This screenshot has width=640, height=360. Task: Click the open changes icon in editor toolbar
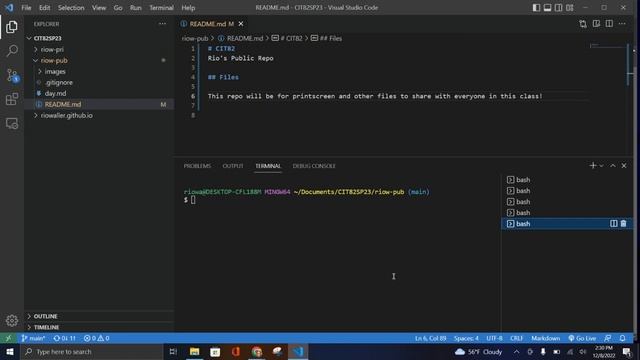[583, 24]
